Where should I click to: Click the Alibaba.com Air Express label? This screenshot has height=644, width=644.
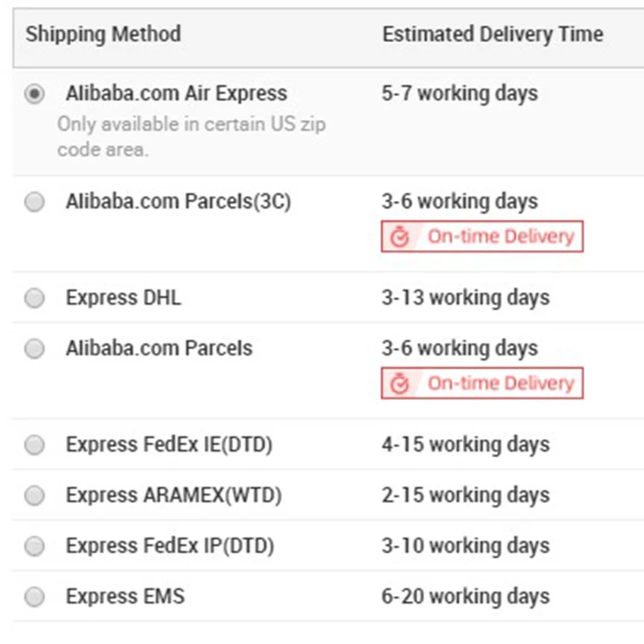click(x=176, y=93)
